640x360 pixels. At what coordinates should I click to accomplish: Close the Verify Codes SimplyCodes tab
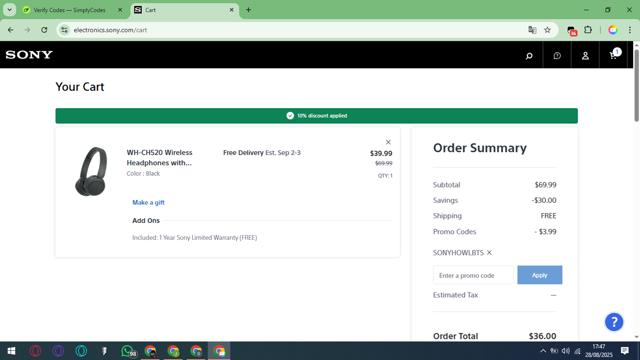[x=120, y=10]
